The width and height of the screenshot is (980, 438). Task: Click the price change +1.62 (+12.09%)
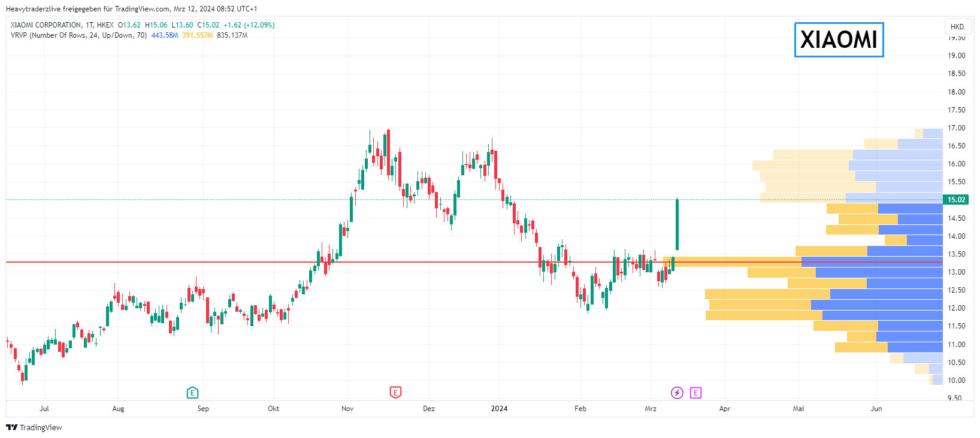[x=249, y=25]
